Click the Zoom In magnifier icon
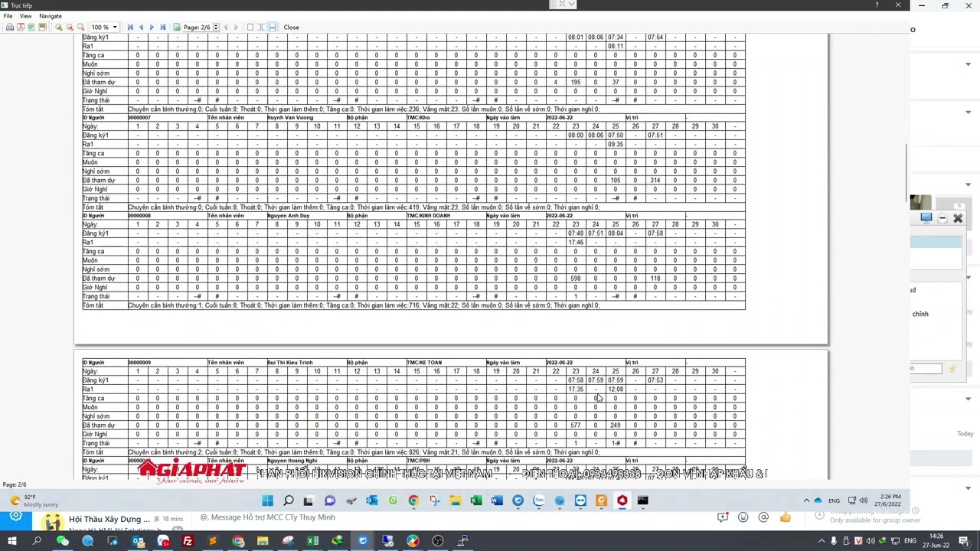 coord(59,28)
